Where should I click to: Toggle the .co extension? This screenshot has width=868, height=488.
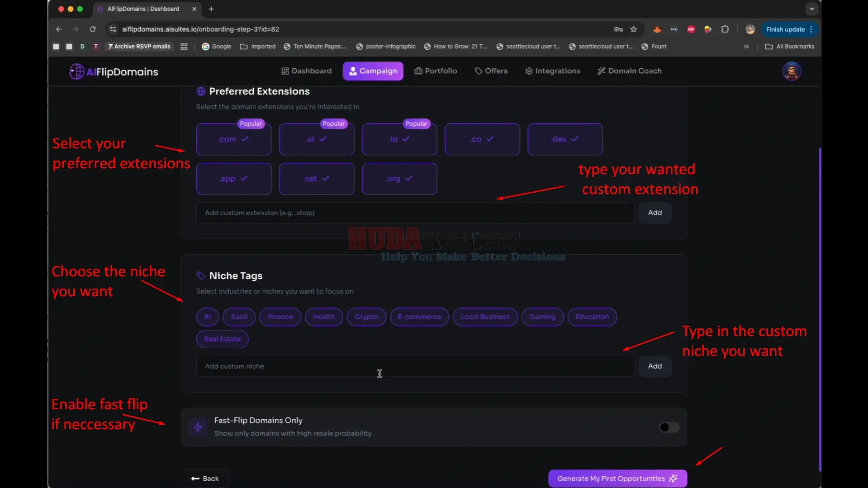(482, 139)
